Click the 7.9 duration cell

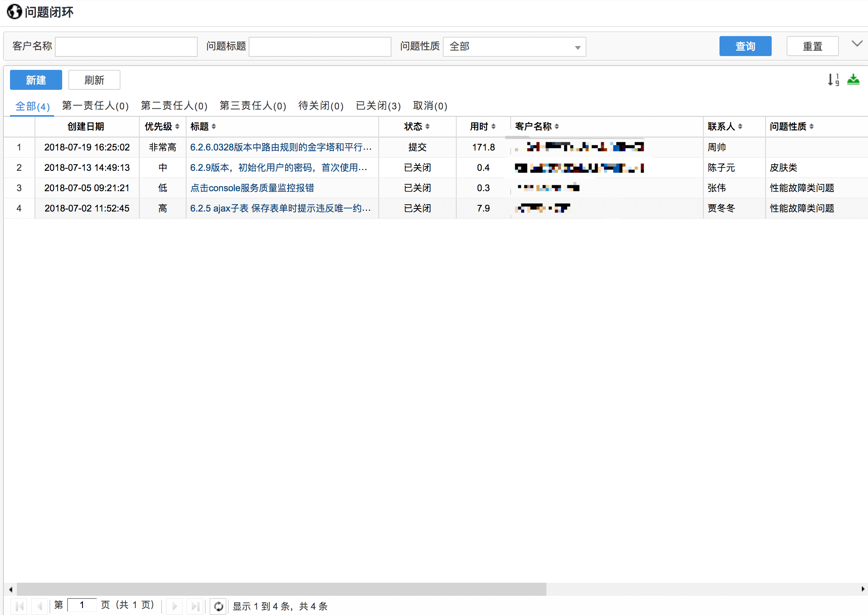click(x=484, y=208)
